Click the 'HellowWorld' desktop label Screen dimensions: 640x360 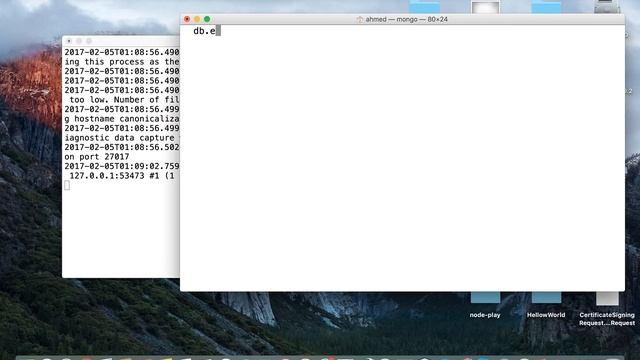[546, 315]
